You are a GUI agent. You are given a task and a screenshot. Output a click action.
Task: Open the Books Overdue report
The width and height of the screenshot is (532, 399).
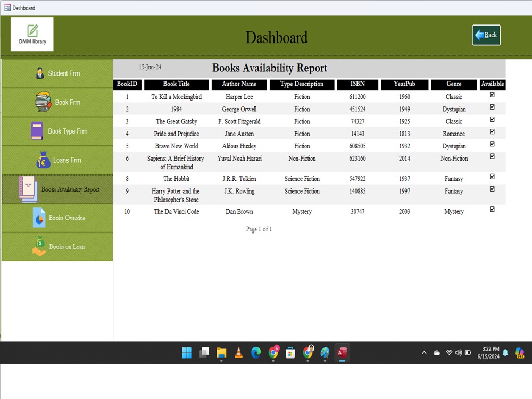(x=57, y=218)
